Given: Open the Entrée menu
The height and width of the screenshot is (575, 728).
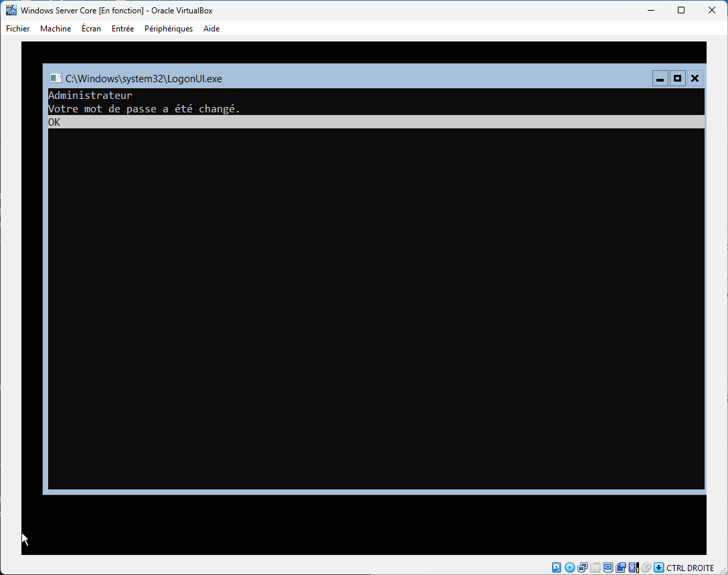Looking at the screenshot, I should click(x=122, y=28).
